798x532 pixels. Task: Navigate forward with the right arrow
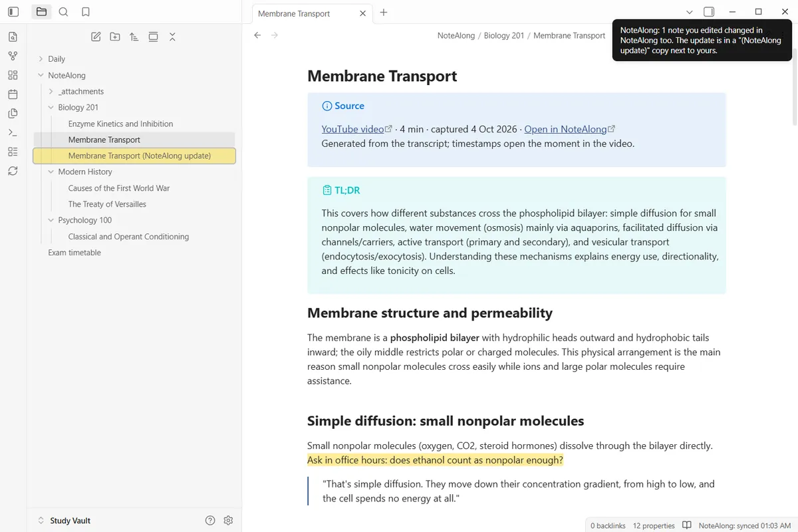pyautogui.click(x=275, y=35)
